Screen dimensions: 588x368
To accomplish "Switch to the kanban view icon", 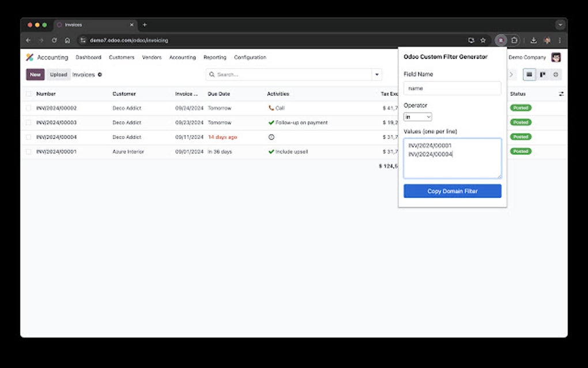I will (542, 74).
